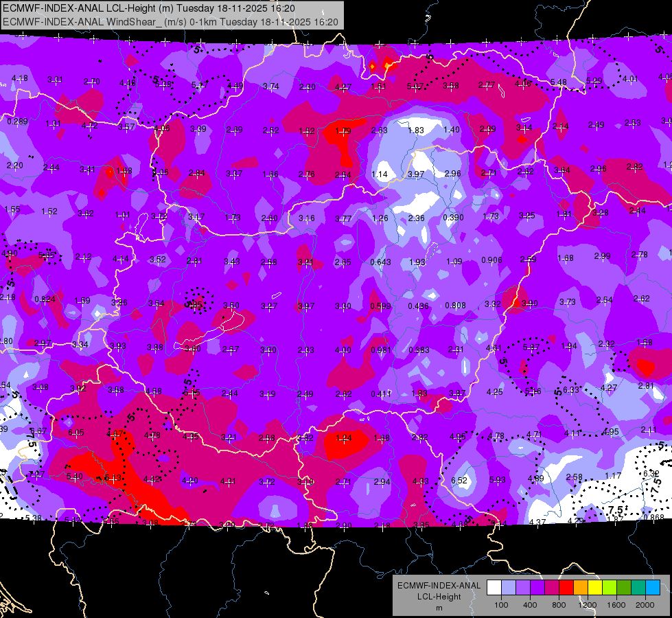Click the legend label ECMWF-INDEX-ANAL

tap(439, 586)
